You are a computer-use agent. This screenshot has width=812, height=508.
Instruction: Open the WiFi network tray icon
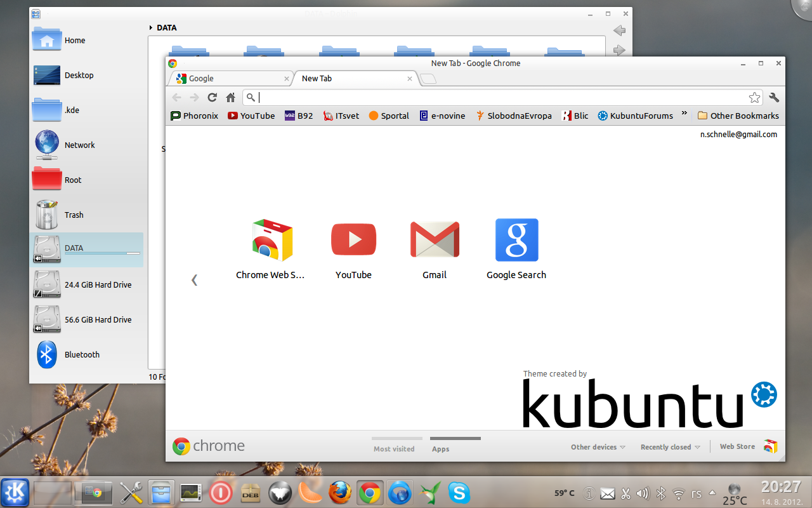[678, 493]
